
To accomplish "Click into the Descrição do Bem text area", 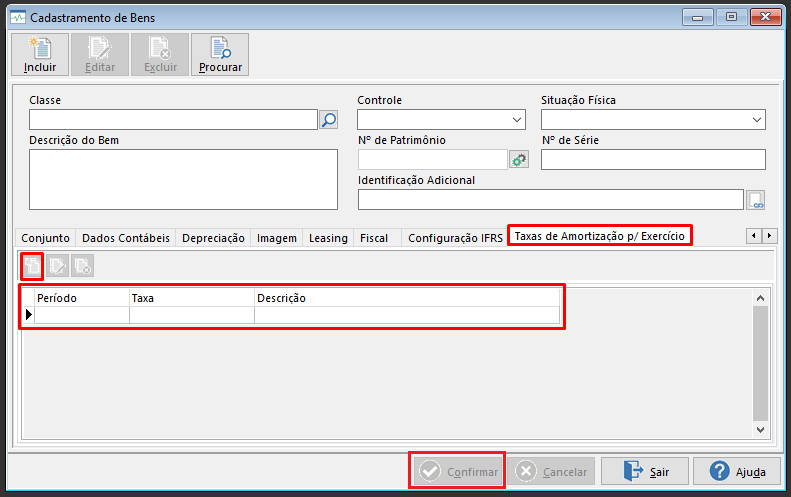I will (183, 179).
